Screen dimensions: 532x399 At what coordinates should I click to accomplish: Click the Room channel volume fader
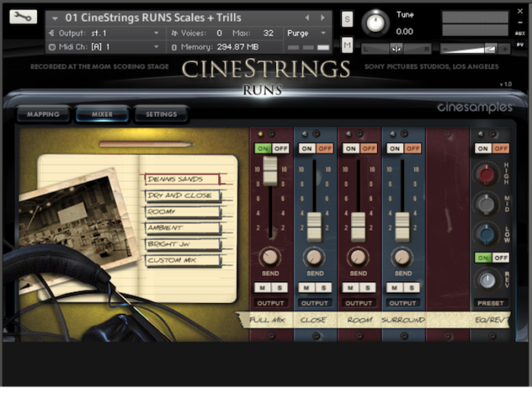tap(358, 226)
